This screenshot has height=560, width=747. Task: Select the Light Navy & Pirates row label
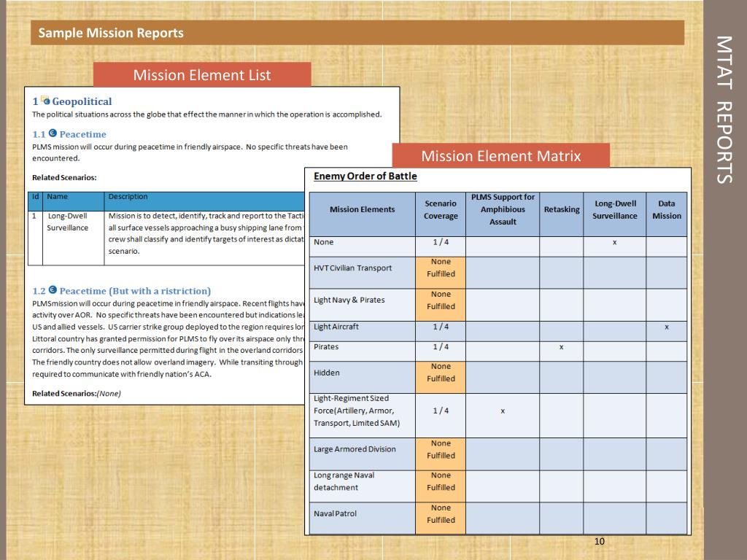pyautogui.click(x=349, y=300)
